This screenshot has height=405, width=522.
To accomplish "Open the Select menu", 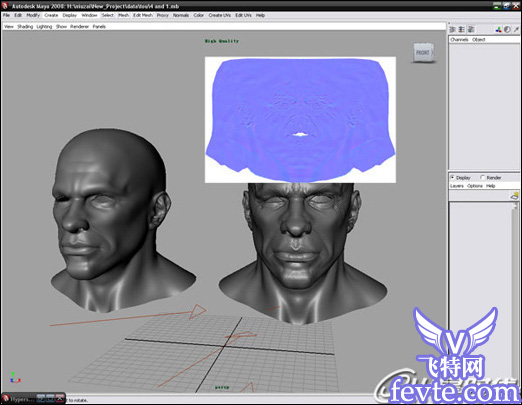I will [107, 15].
